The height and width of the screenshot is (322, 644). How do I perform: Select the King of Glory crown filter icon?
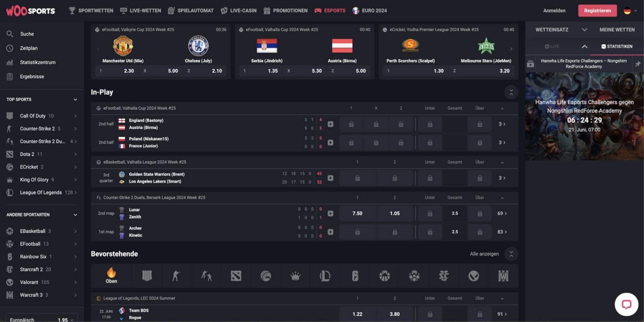pyautogui.click(x=295, y=276)
